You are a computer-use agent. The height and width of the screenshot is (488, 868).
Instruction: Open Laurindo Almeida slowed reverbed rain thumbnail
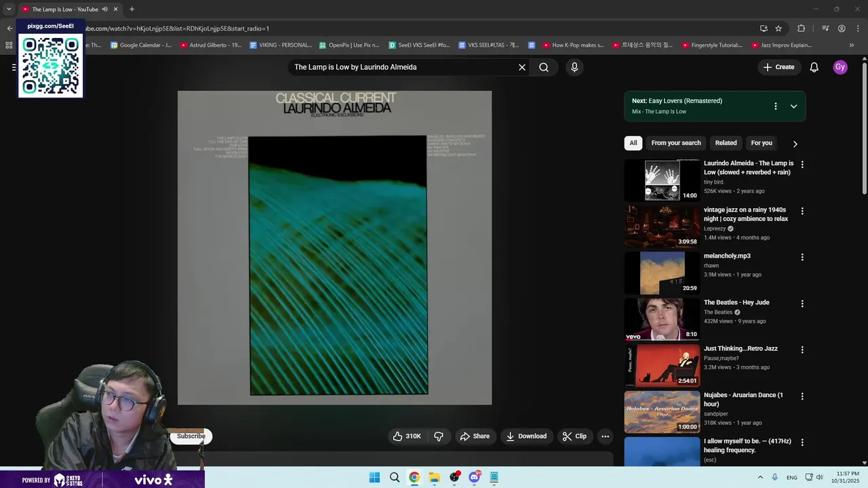pos(662,180)
